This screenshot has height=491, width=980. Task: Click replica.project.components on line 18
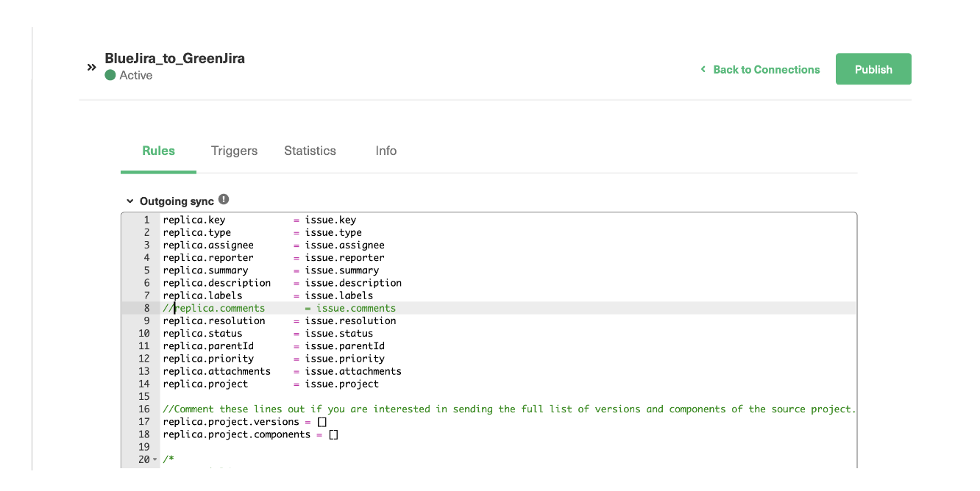(237, 434)
